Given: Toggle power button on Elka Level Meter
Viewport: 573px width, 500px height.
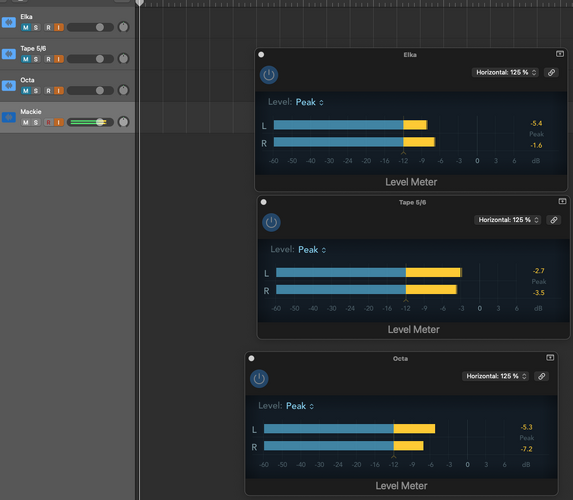Looking at the screenshot, I should click(x=269, y=75).
